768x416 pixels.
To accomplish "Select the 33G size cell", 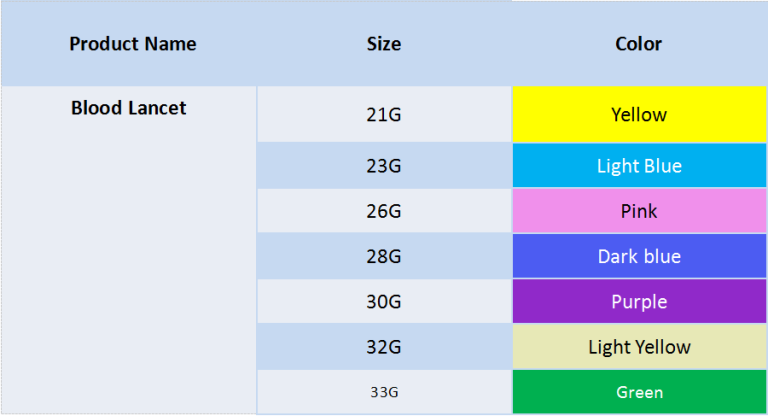I will pos(384,392).
